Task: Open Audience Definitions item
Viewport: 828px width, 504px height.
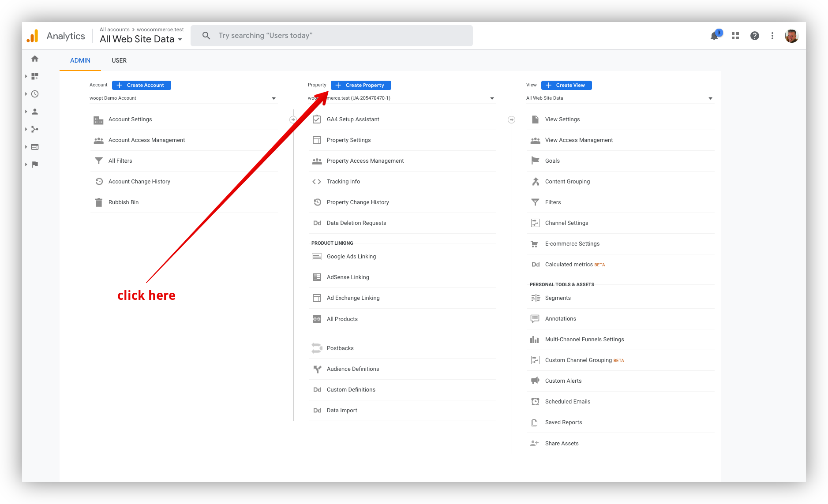Action: coord(402,369)
